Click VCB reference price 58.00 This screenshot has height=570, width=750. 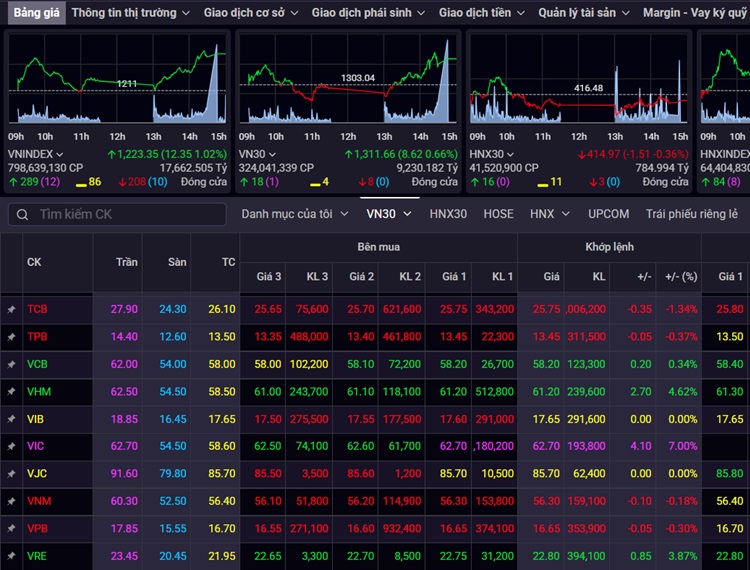coord(222,364)
